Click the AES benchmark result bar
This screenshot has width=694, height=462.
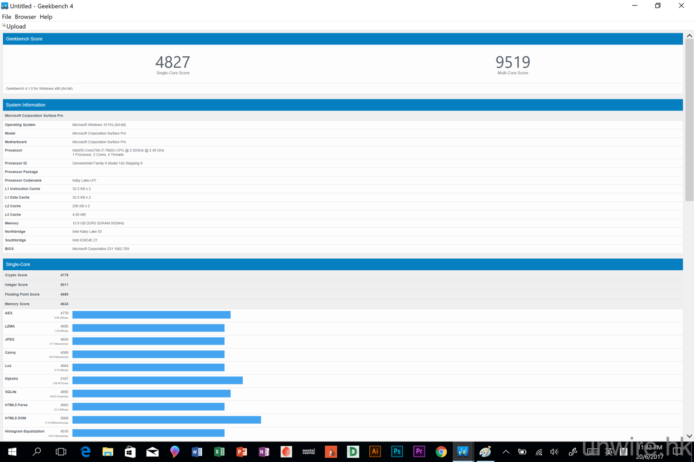(x=151, y=315)
